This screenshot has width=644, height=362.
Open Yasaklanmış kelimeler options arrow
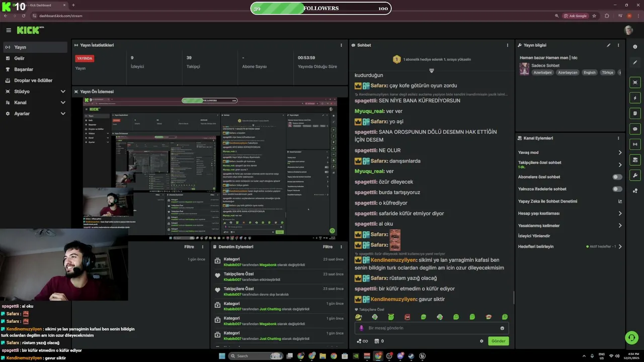tap(620, 226)
